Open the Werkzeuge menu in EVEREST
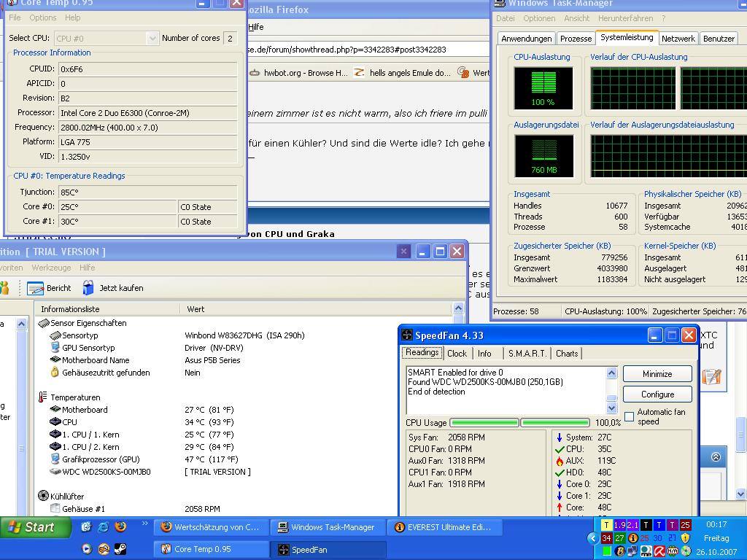 pos(52,268)
